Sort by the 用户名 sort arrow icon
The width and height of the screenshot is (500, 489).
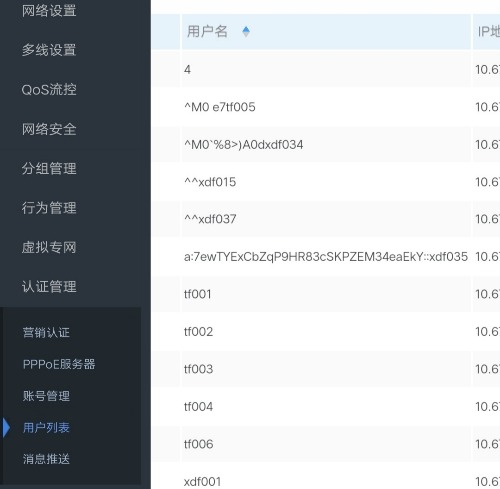(x=246, y=32)
